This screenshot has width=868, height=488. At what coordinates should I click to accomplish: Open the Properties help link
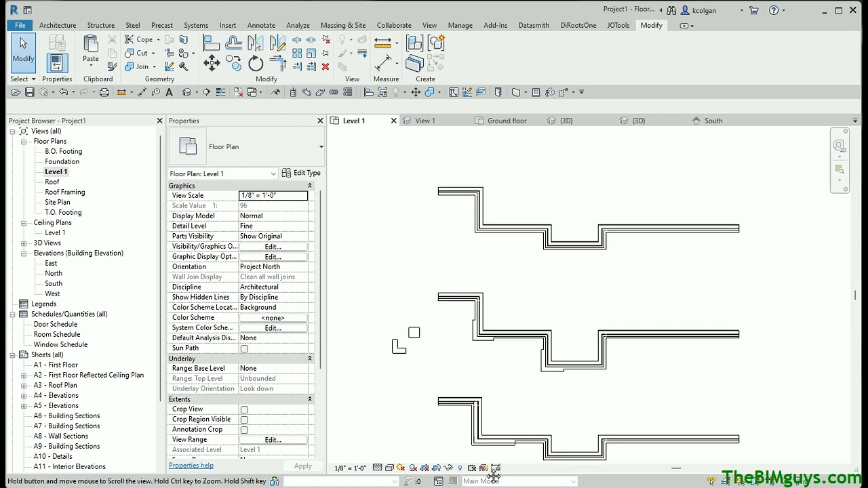[x=191, y=466]
